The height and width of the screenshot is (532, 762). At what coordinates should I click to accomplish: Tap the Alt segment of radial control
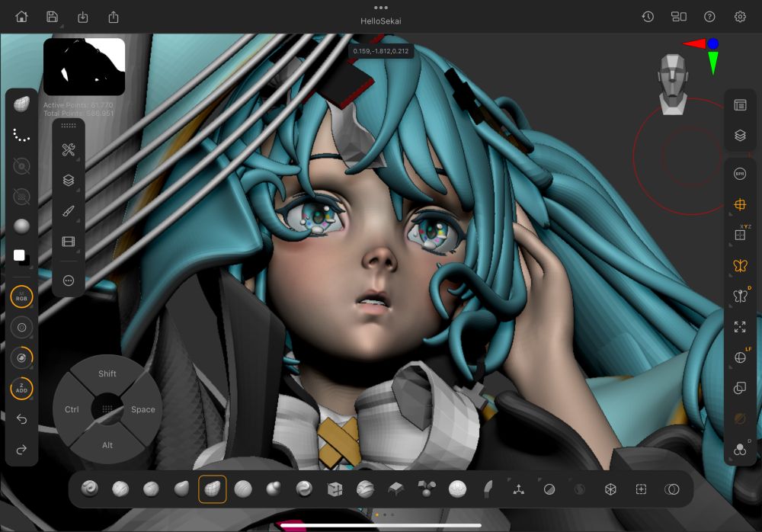tap(107, 445)
